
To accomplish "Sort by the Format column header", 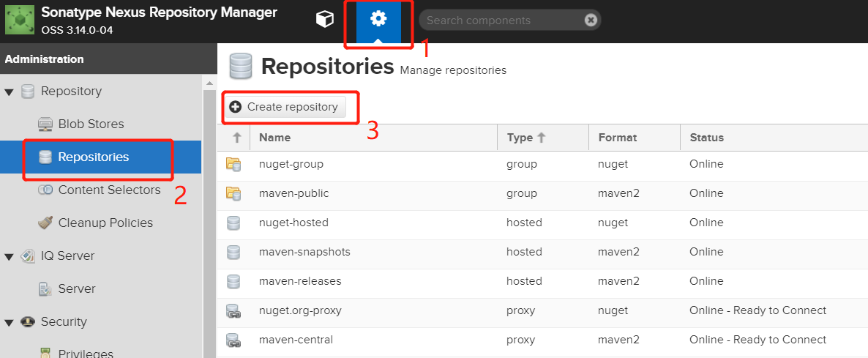I will pos(635,138).
